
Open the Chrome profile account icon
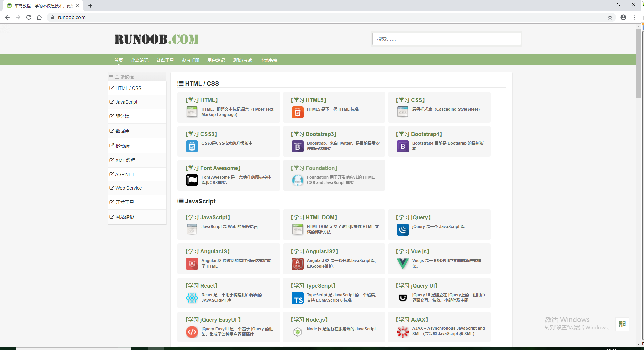coord(623,17)
